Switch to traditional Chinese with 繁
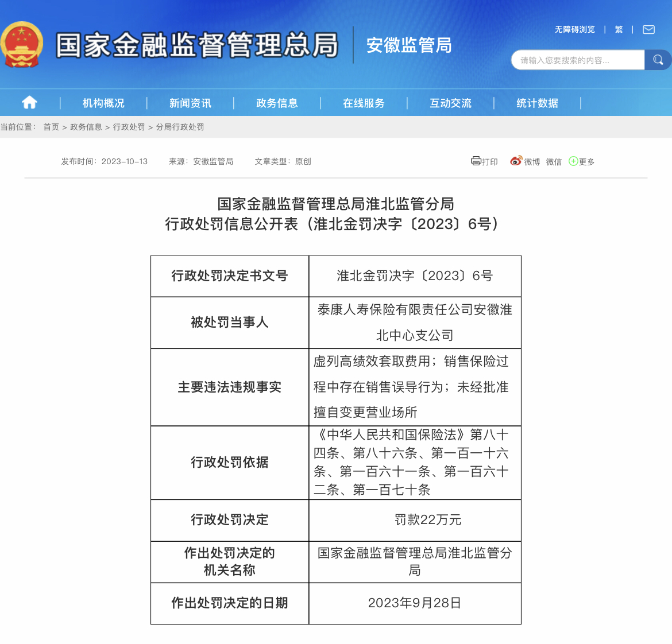The height and width of the screenshot is (644, 672). (619, 29)
